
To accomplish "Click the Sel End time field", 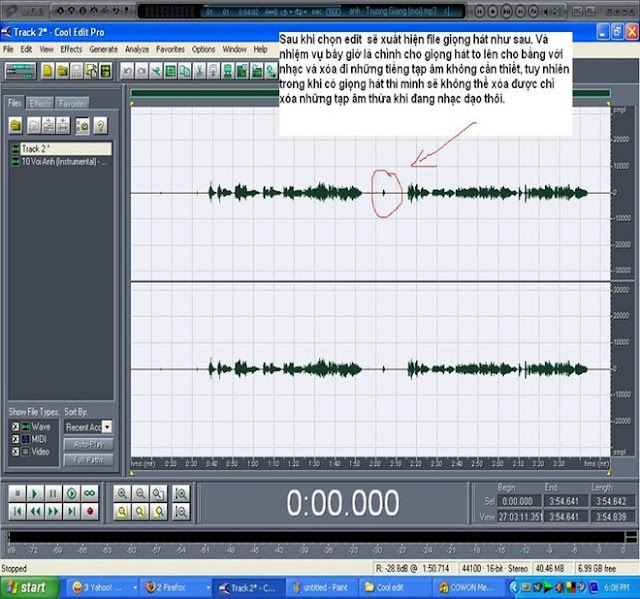I will [565, 501].
